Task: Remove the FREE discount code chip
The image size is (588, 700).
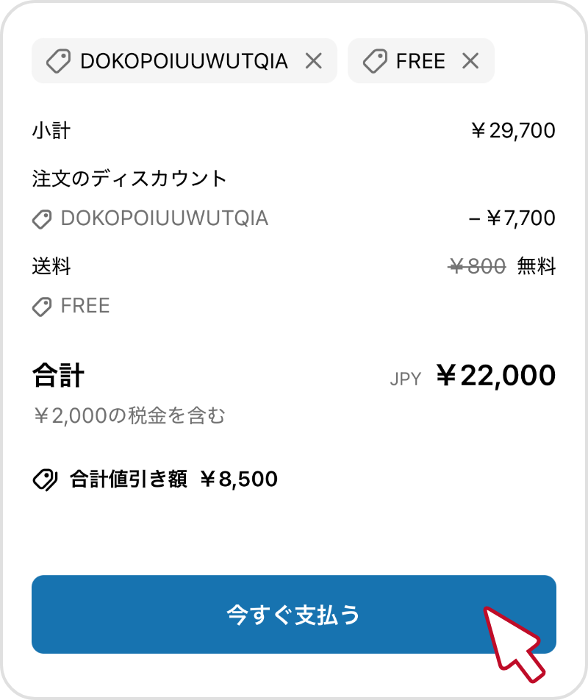Action: point(470,61)
